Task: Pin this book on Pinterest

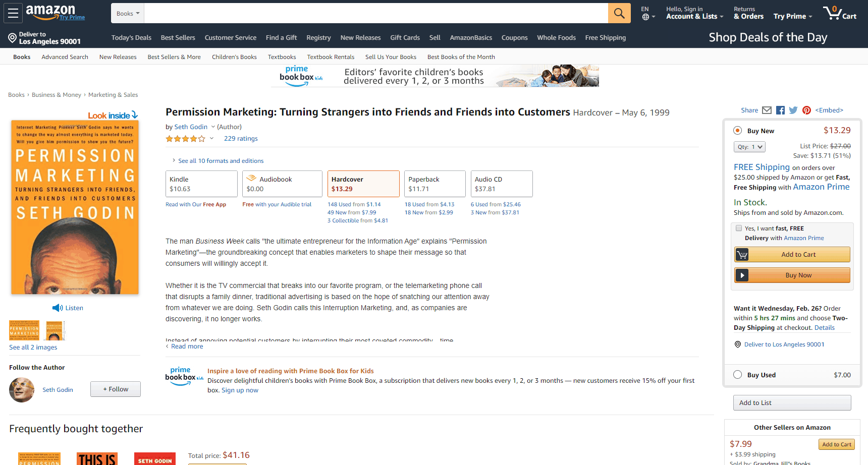Action: coord(806,110)
